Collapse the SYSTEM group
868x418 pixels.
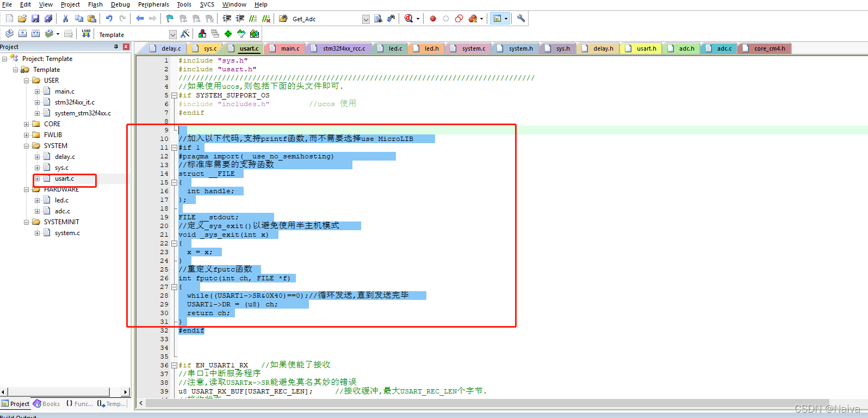[26, 146]
